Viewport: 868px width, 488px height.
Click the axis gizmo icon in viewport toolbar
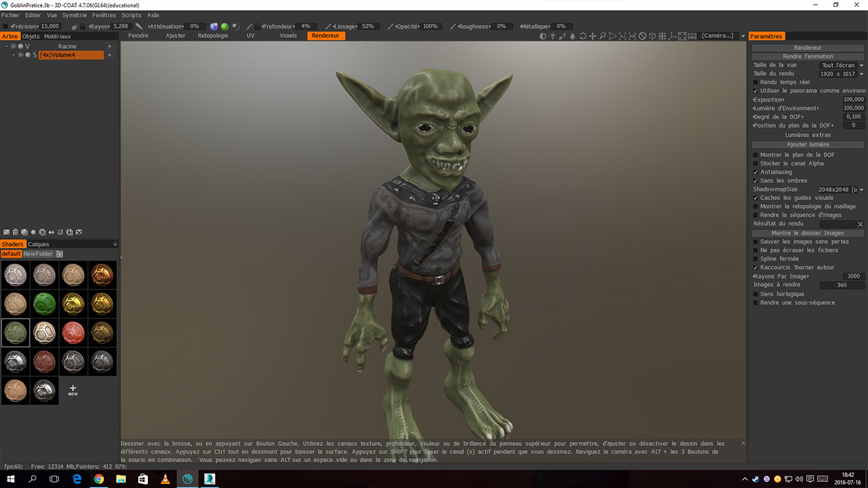(x=672, y=36)
